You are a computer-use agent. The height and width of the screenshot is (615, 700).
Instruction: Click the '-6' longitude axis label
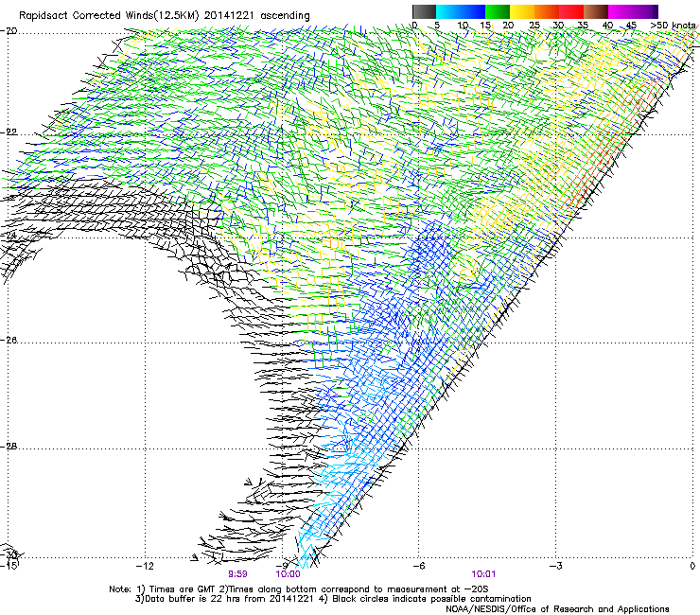pos(418,566)
